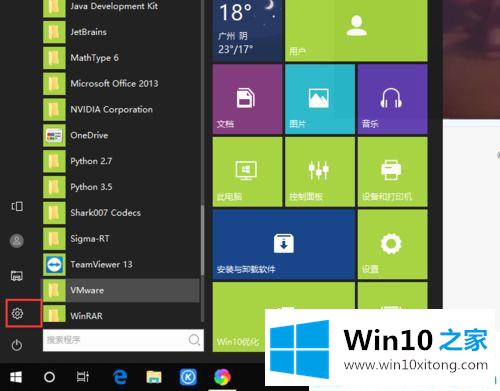This screenshot has width=500, height=391.
Task: Expand the VMware folder
Action: coord(120,290)
